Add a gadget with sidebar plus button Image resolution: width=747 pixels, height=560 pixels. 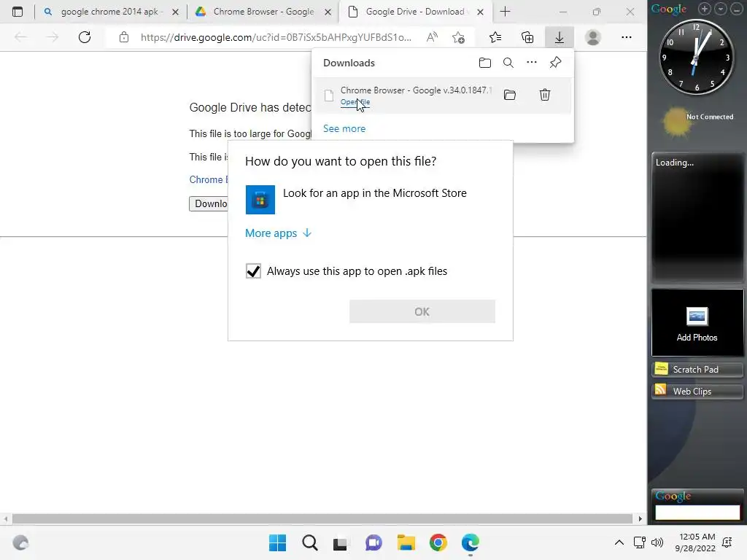tap(705, 9)
